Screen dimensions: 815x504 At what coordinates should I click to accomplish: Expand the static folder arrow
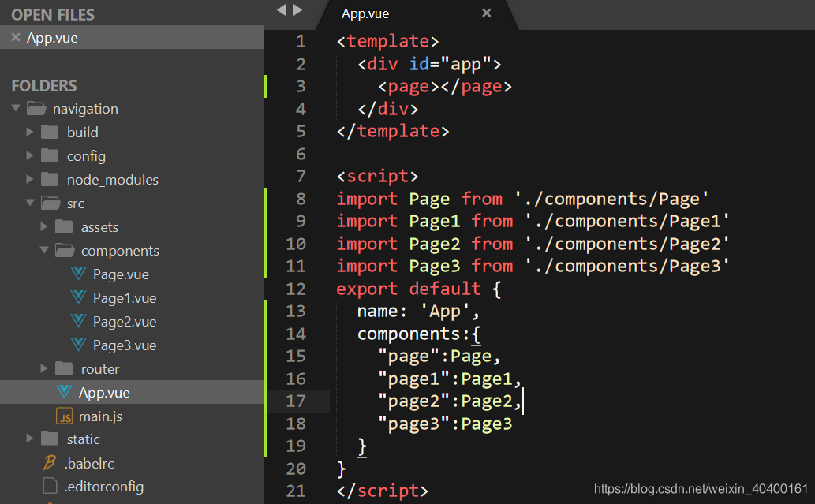point(30,439)
